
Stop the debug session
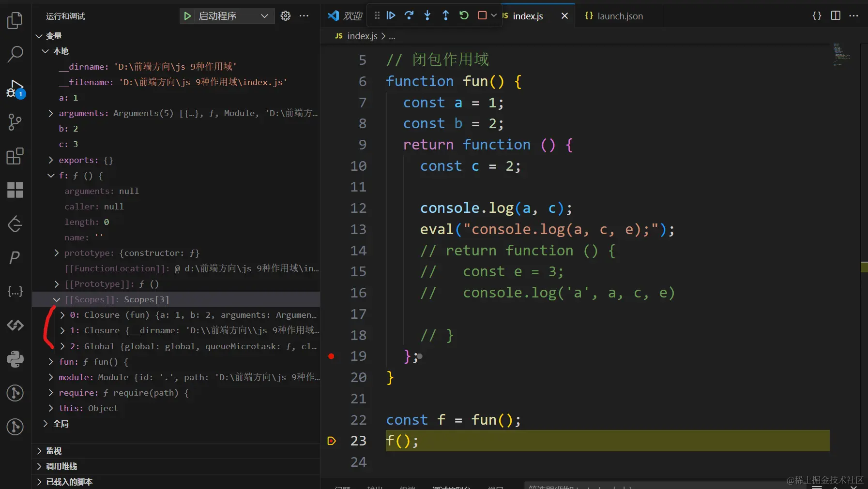482,15
